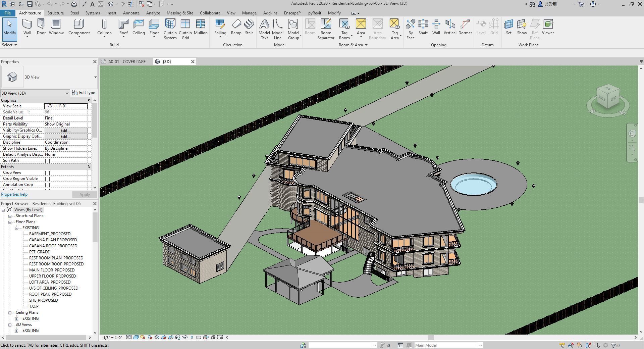Open BASEMENT_PROPOSED floor plan
Viewport: 644px width, 349px height.
pyautogui.click(x=50, y=234)
